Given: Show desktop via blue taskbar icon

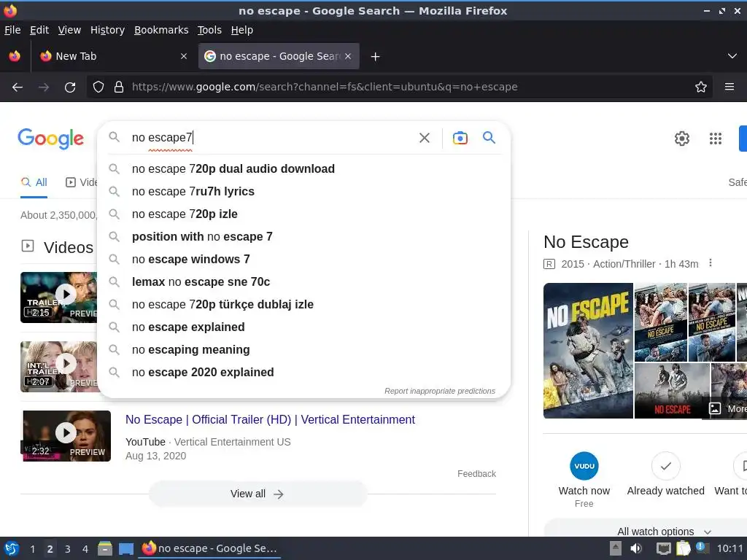Looking at the screenshot, I should [125, 548].
